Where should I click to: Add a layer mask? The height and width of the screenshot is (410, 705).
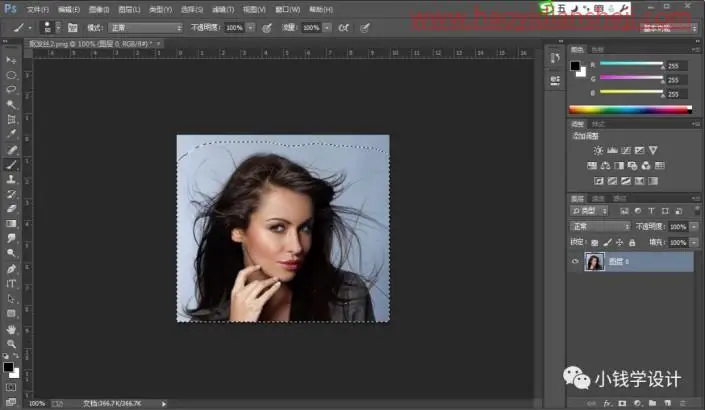tap(623, 403)
